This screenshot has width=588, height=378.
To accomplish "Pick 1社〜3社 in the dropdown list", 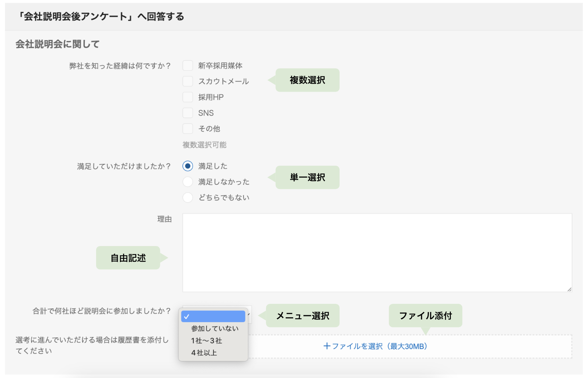I will [207, 341].
